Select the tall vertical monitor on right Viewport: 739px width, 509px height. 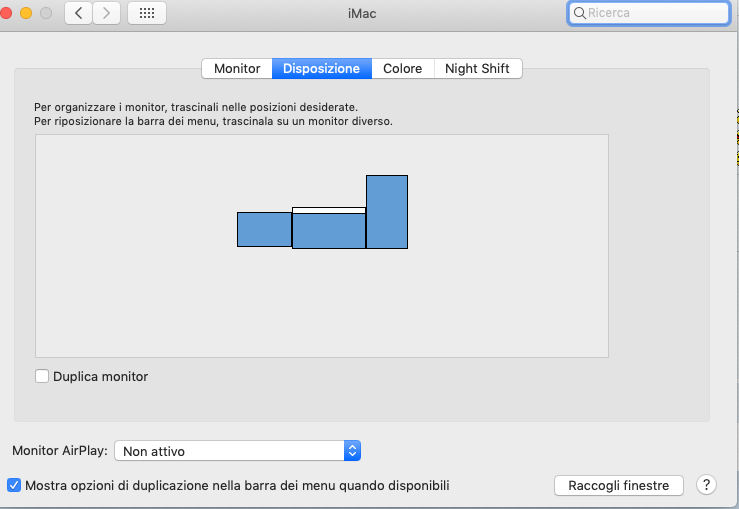(387, 211)
